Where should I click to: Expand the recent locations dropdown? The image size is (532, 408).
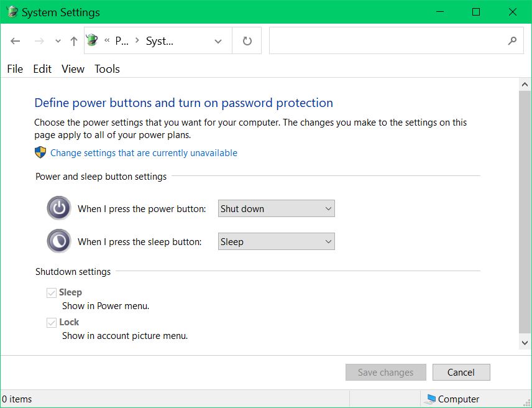58,41
